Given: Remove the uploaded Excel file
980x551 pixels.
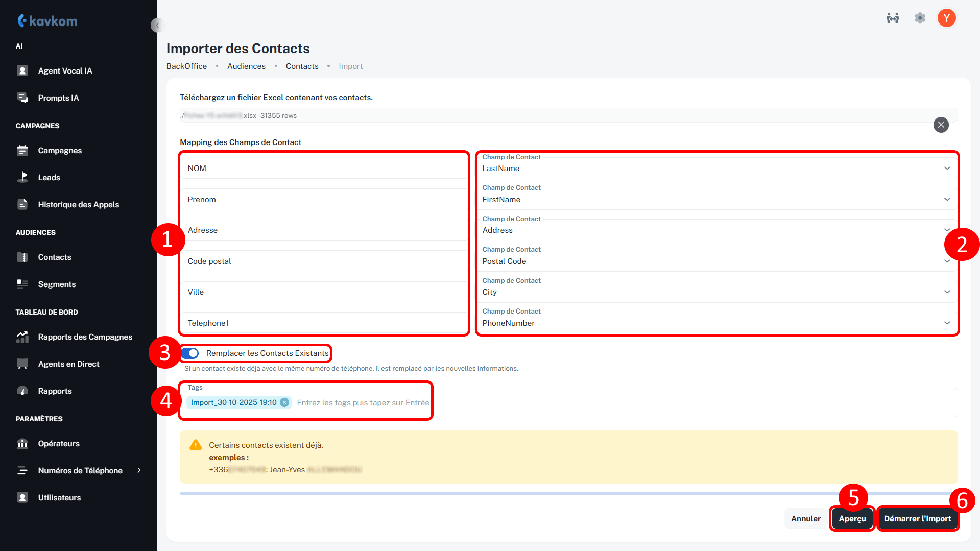Looking at the screenshot, I should click(x=941, y=125).
